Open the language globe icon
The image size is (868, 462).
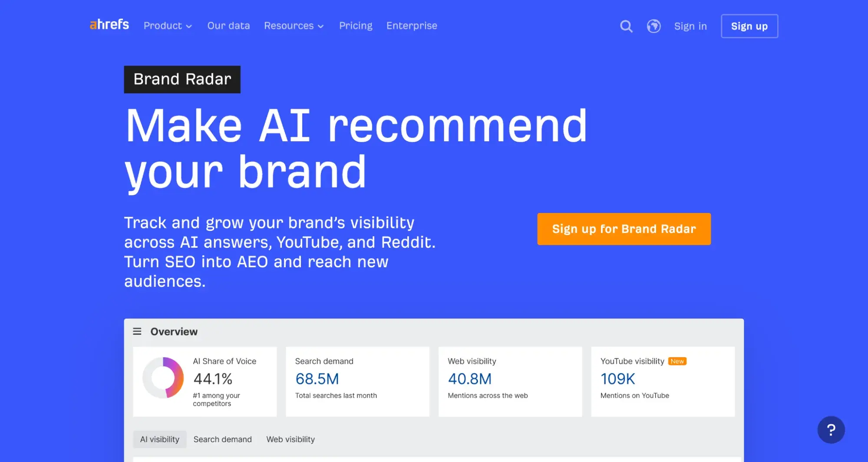[653, 26]
